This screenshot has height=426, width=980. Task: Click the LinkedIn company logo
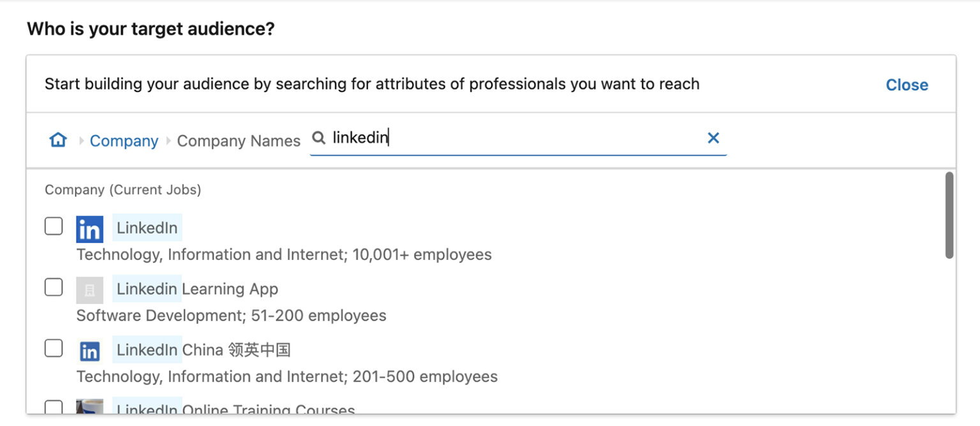pos(89,229)
